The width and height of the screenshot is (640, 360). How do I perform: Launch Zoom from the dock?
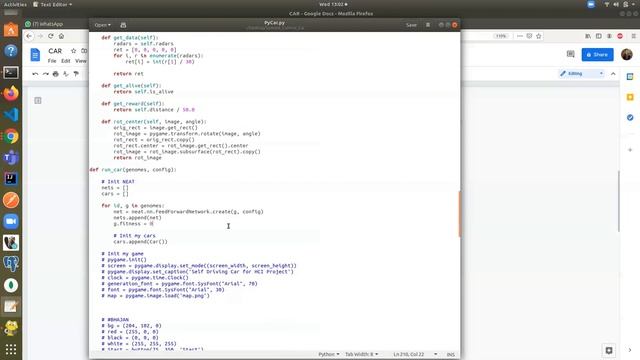pyautogui.click(x=11, y=221)
